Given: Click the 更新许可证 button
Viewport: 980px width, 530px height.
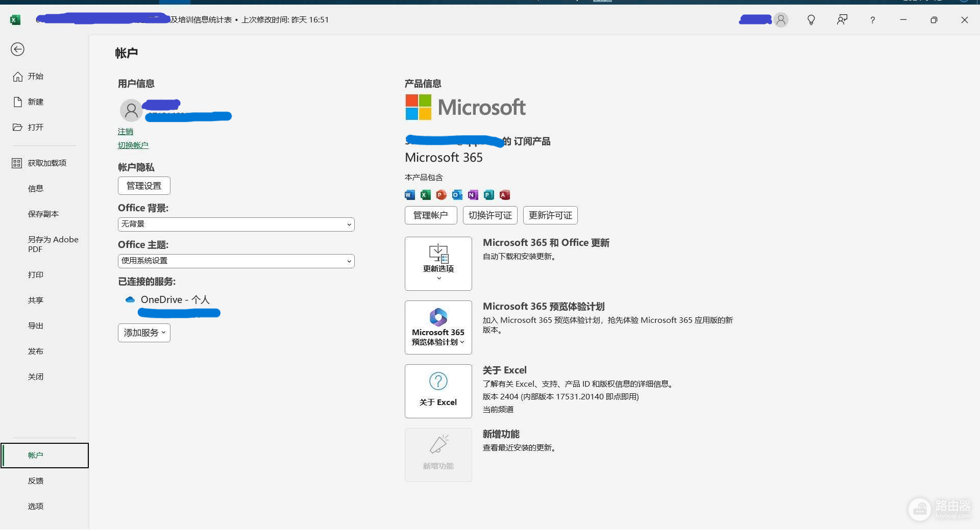Looking at the screenshot, I should (x=550, y=215).
